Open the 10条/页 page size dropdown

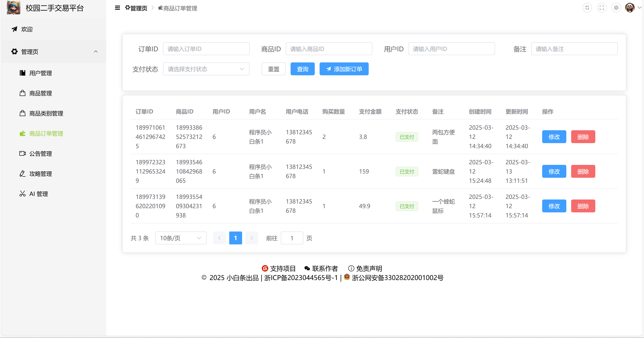[181, 238]
